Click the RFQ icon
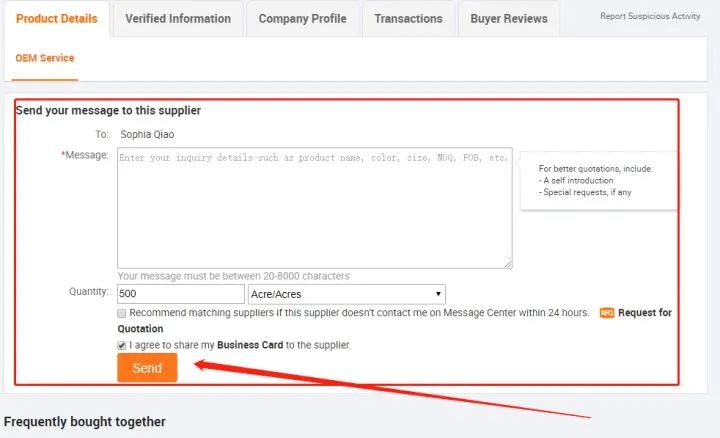 607,313
